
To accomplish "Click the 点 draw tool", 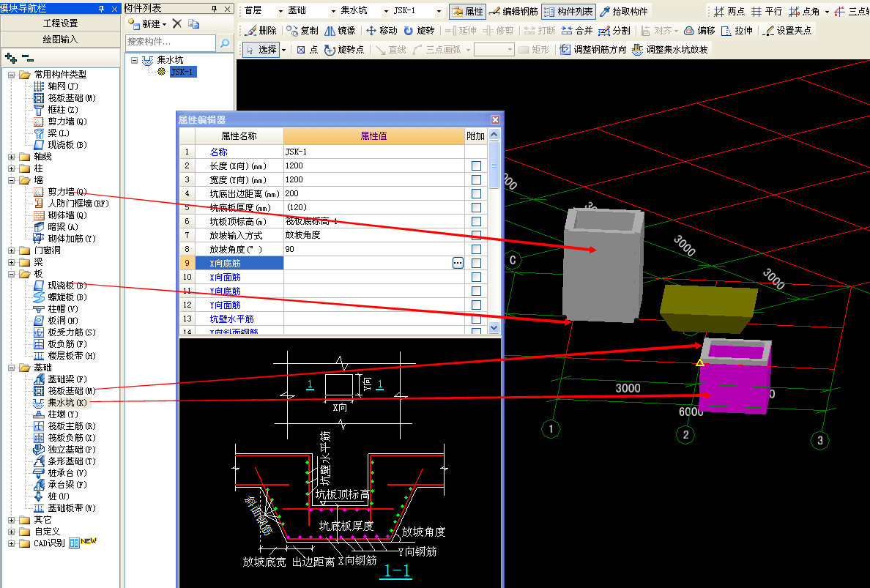I will click(x=308, y=49).
